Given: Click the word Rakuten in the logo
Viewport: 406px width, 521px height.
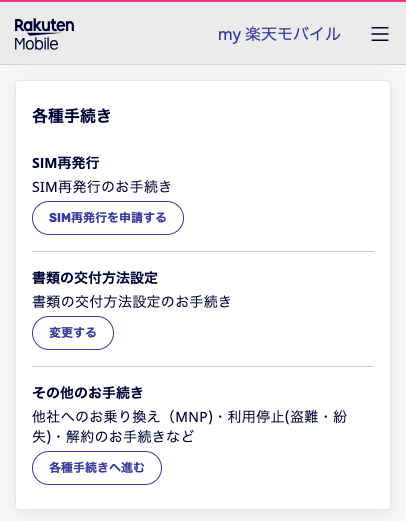Looking at the screenshot, I should (44, 25).
